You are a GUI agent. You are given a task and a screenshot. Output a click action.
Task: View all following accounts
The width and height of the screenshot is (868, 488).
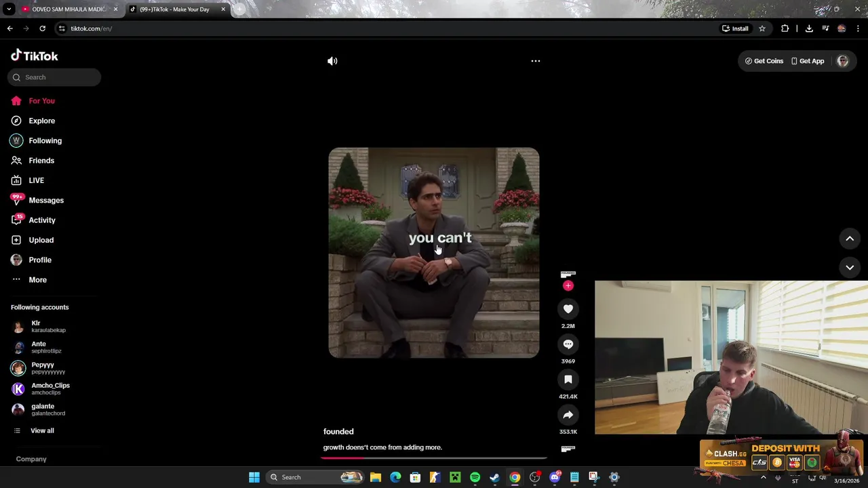tap(34, 431)
